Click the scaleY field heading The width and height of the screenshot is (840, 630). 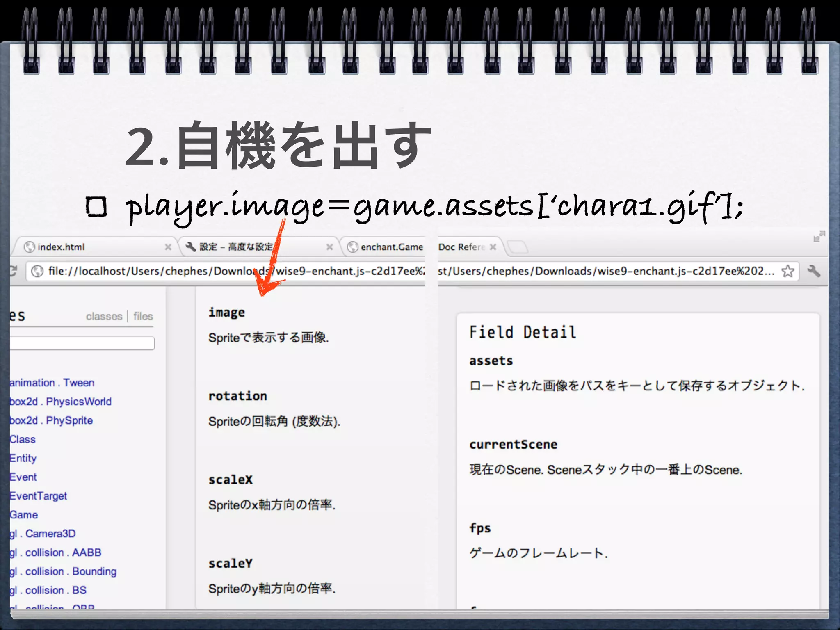(231, 563)
